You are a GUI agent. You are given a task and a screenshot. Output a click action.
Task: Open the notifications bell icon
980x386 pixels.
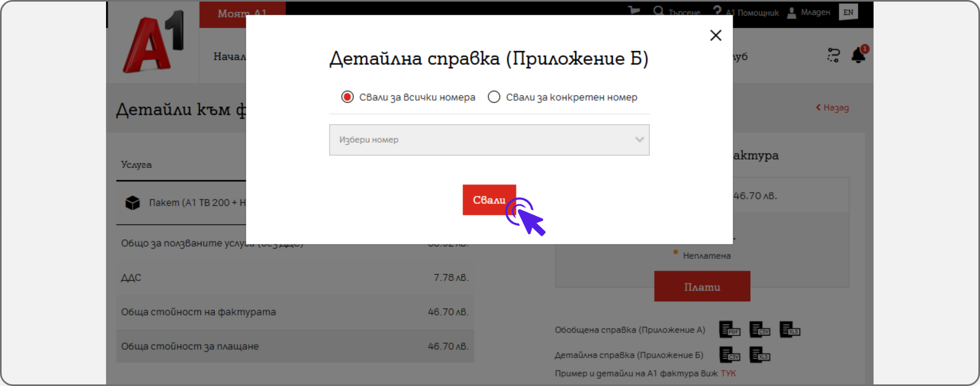(859, 55)
